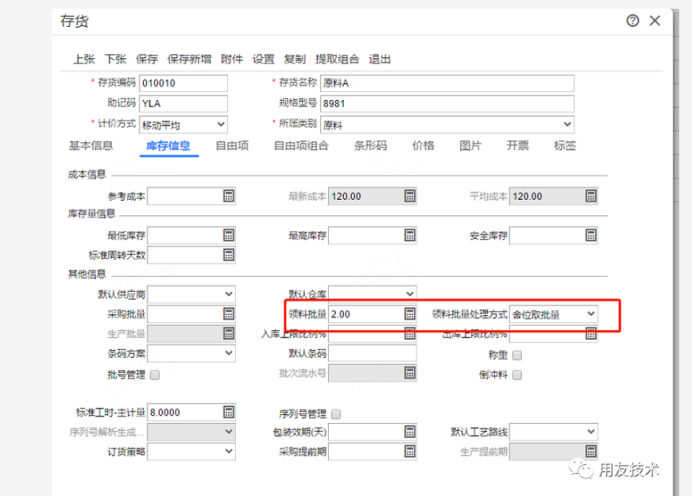Check the 序列号管理 checkbox
Screen dimensions: 692x497
pyautogui.click(x=336, y=413)
